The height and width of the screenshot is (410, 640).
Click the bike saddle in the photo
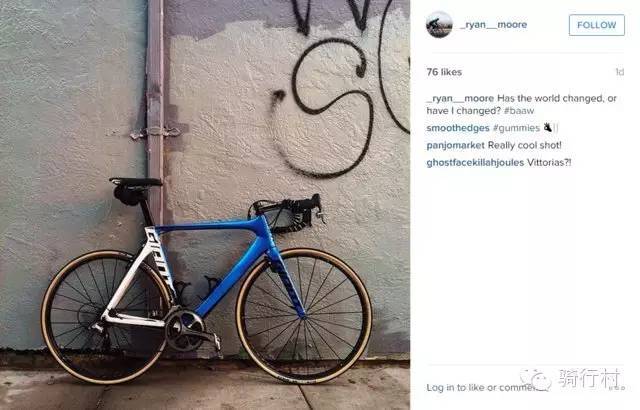pos(136,182)
